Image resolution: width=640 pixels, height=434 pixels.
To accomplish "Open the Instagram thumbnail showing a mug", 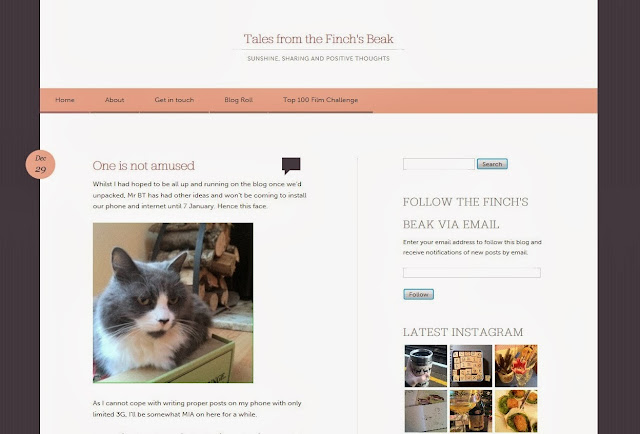I will coord(426,366).
